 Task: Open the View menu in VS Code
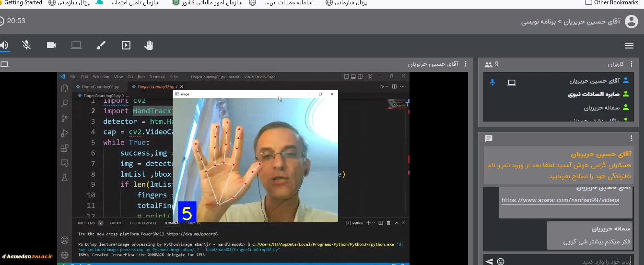(x=118, y=77)
